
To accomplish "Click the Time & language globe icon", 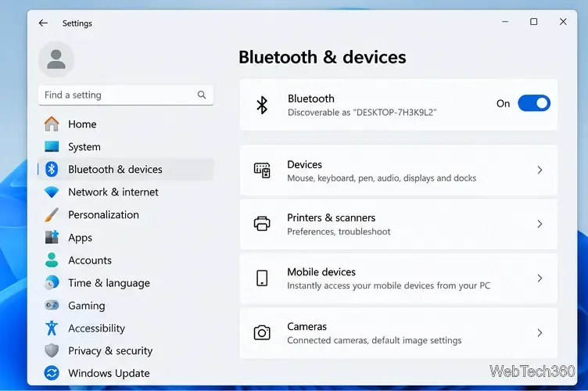I will click(52, 282).
